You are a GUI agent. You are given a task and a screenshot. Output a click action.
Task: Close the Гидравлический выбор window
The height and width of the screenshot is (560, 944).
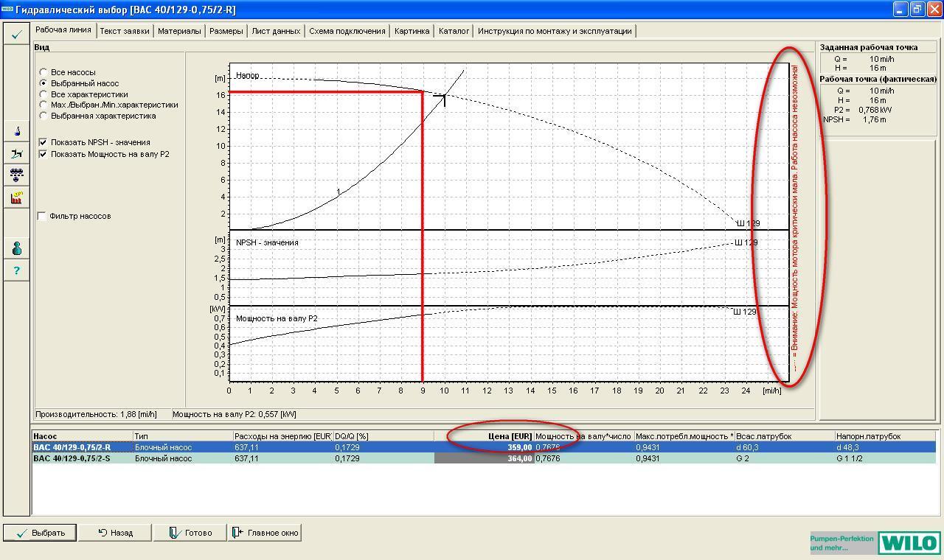point(934,10)
